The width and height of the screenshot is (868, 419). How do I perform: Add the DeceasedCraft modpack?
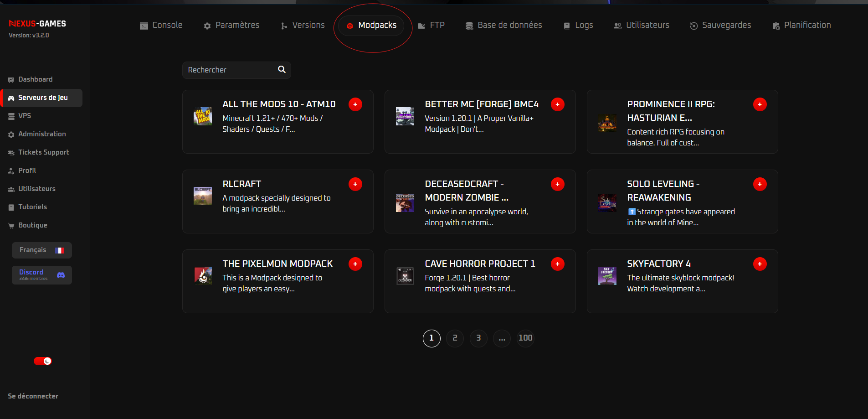tap(558, 184)
